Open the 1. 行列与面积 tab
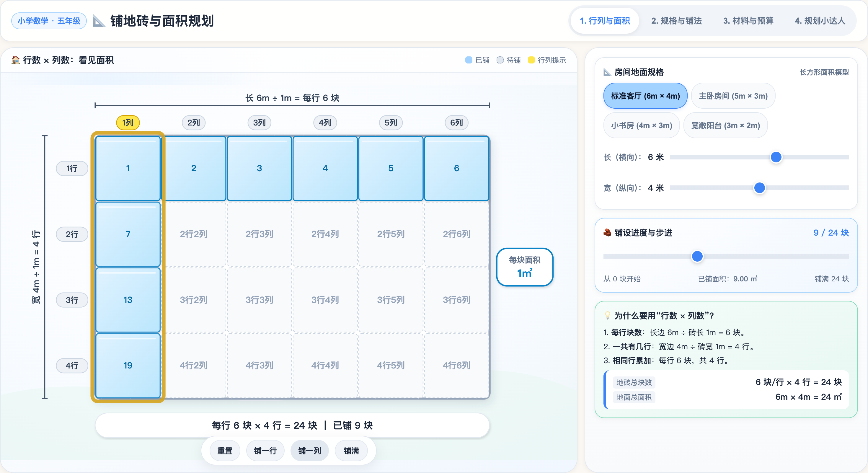Viewport: 868px width, 473px height. coord(605,21)
